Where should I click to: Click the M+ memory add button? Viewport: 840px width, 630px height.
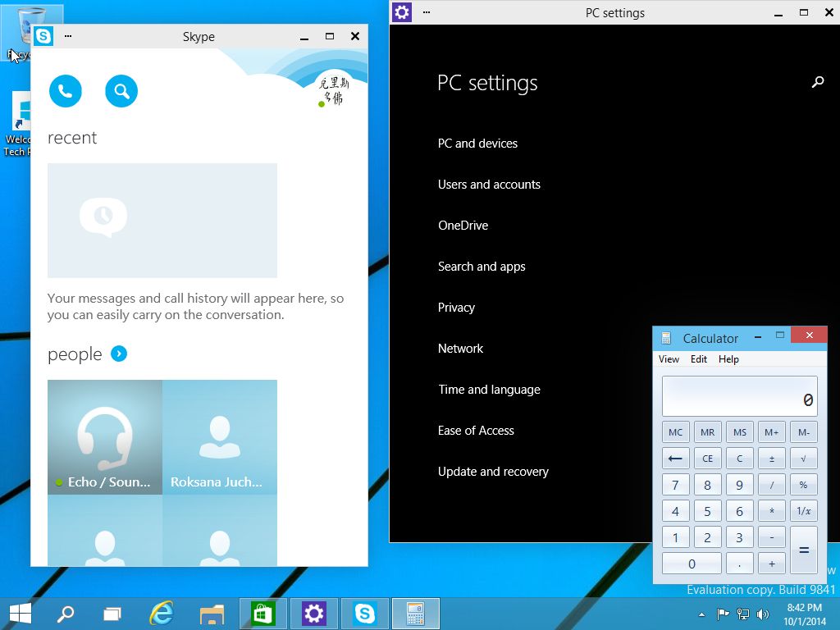[x=772, y=432]
